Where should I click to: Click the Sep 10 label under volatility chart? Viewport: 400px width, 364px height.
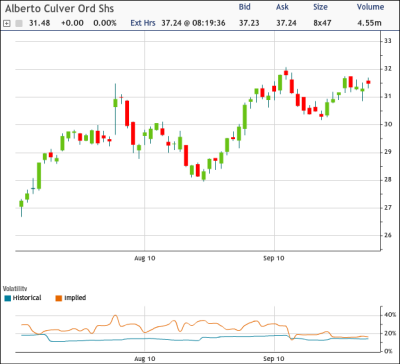pyautogui.click(x=274, y=359)
